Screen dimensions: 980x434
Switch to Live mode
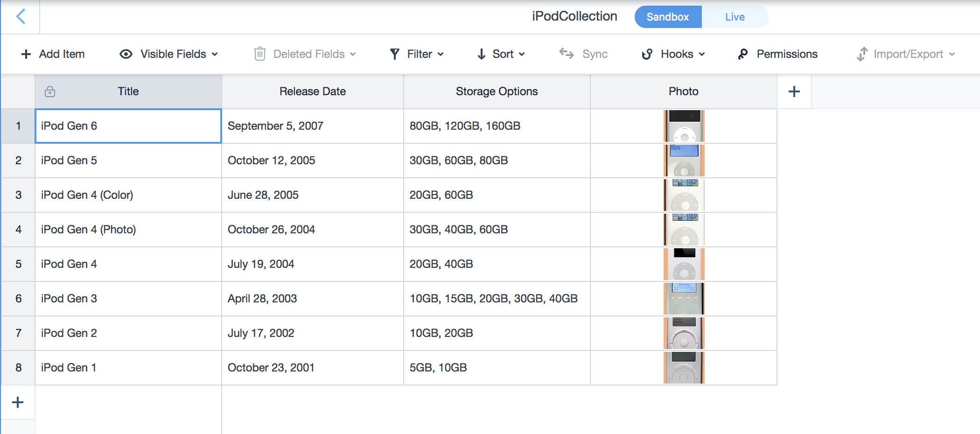[735, 17]
